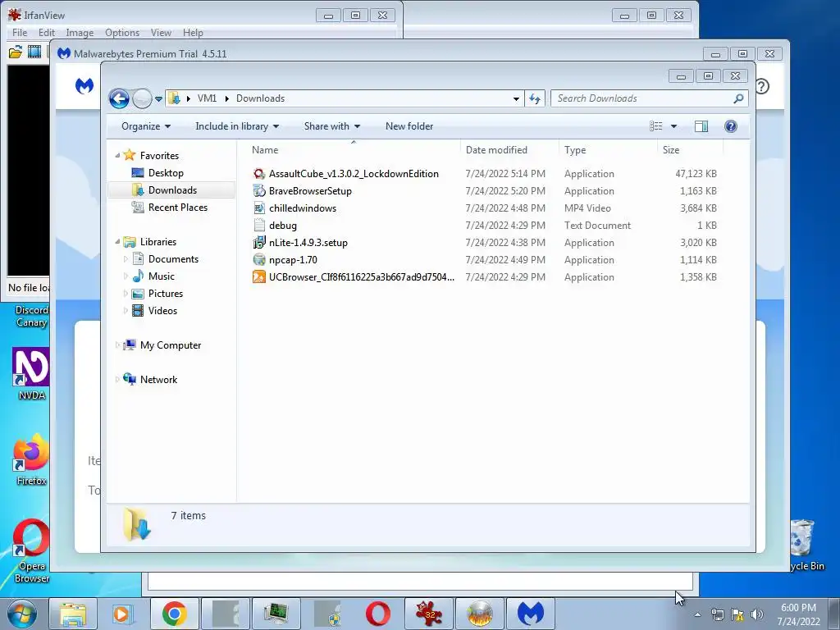The width and height of the screenshot is (840, 630).
Task: Click the NVDA desktop shortcut
Action: (32, 374)
